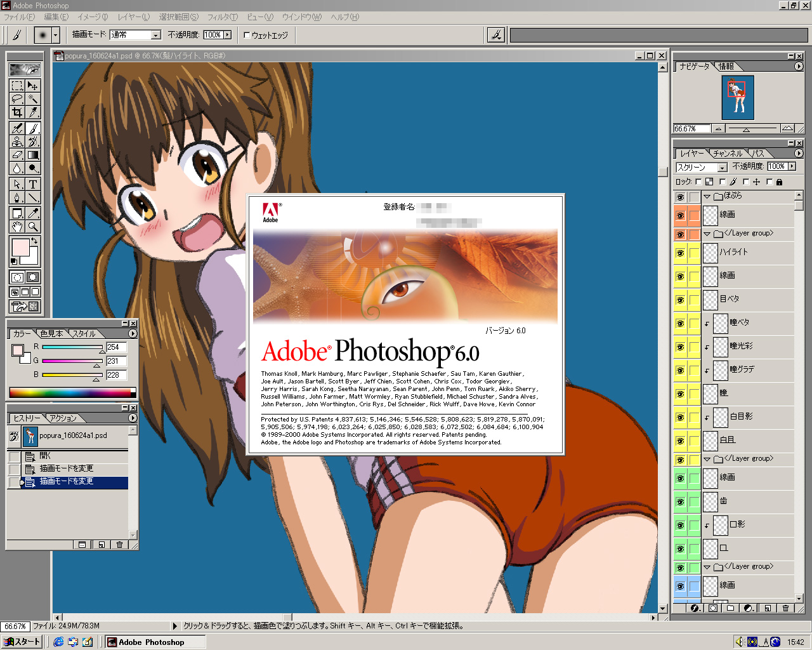Switch to the チャンネル tab
This screenshot has width=812, height=650.
pos(727,154)
